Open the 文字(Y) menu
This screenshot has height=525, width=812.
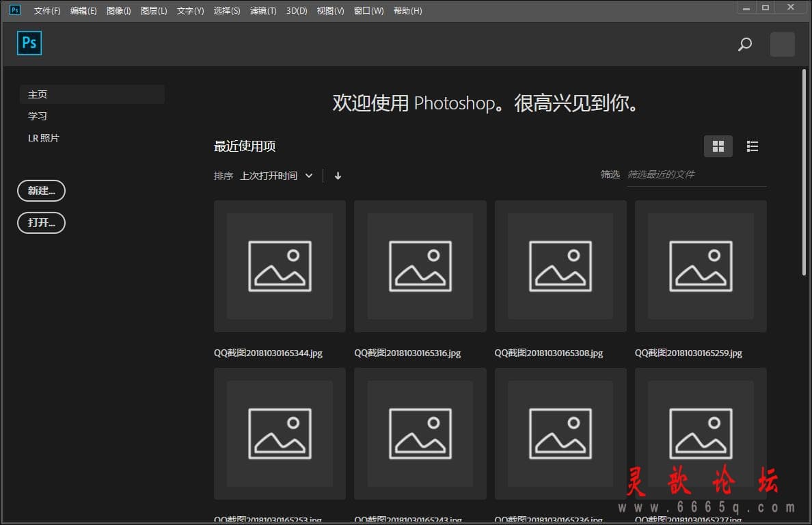tap(190, 10)
